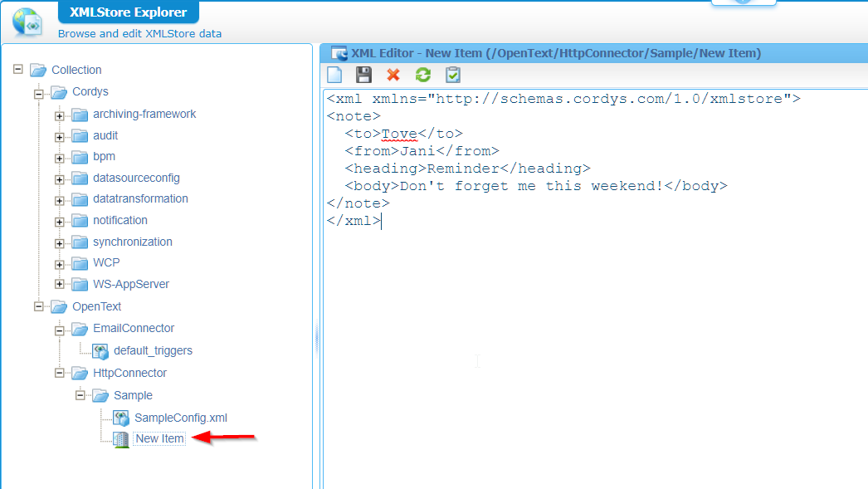Expand the WCP node
The width and height of the screenshot is (868, 489).
click(x=59, y=264)
